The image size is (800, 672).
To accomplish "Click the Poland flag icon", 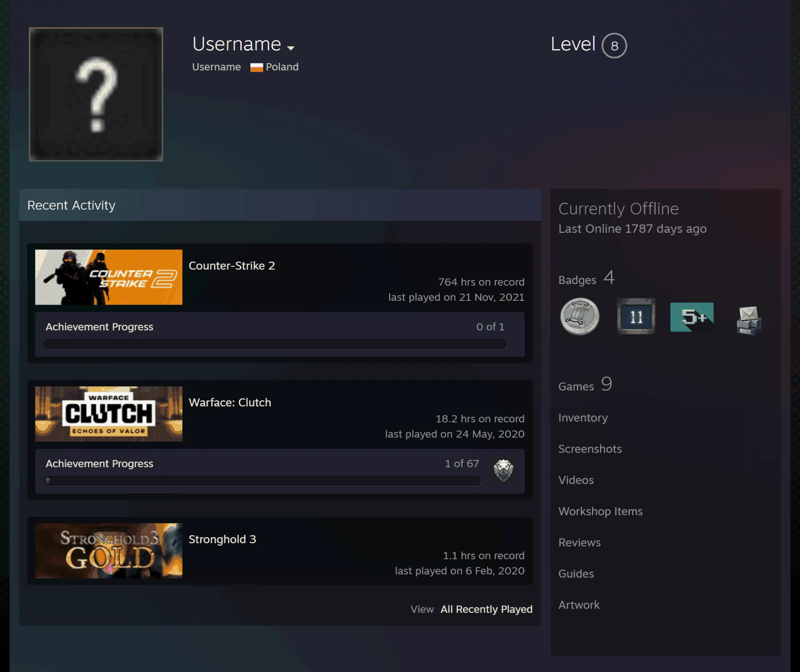I will 257,67.
